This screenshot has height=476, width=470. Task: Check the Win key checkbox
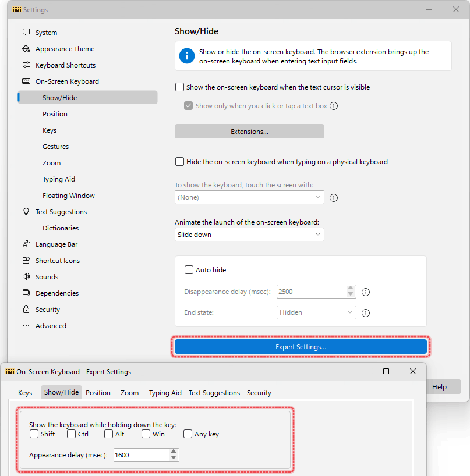point(146,434)
